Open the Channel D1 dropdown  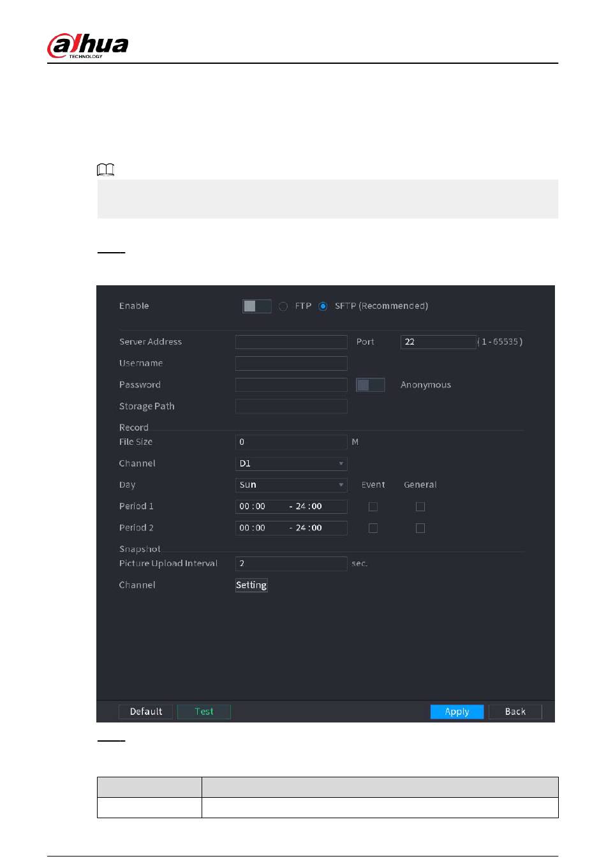point(292,463)
